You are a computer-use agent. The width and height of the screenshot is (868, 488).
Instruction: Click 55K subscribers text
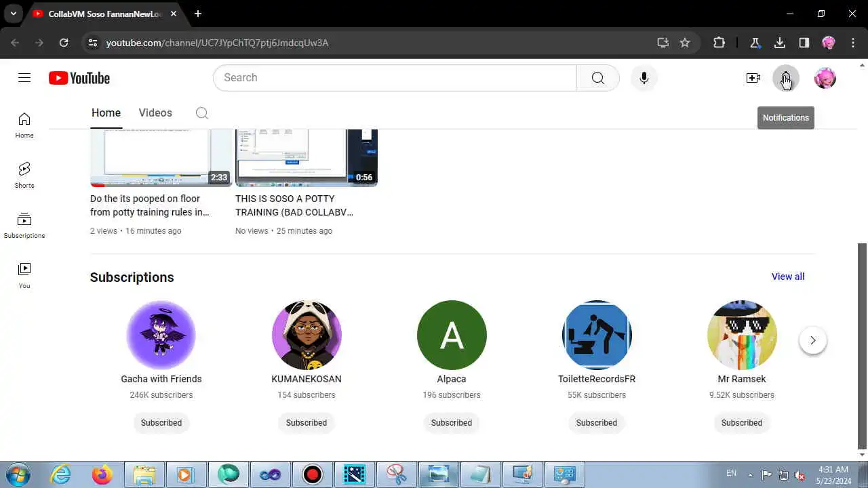click(597, 395)
